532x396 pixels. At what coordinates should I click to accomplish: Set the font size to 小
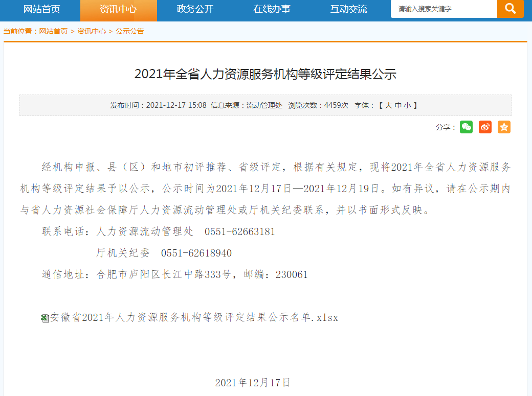407,105
